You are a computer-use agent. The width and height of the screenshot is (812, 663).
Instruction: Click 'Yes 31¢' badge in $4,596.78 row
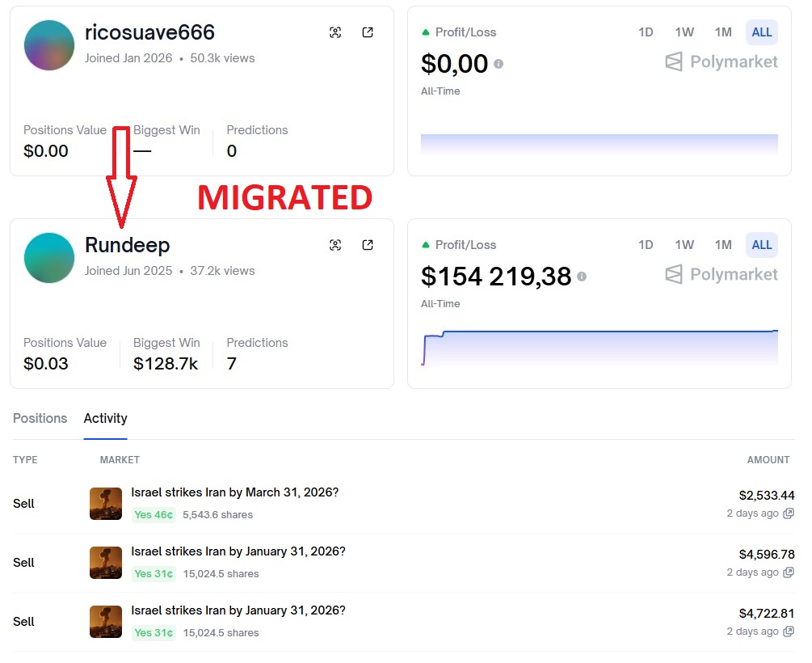tap(154, 574)
